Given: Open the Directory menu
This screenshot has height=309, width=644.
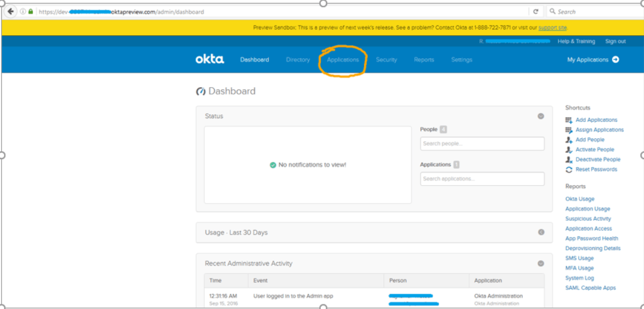Looking at the screenshot, I should 298,59.
